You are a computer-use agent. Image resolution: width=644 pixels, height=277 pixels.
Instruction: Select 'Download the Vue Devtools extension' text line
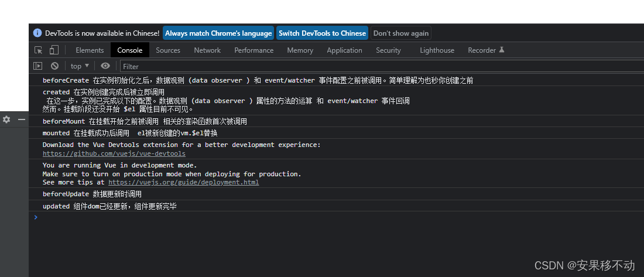click(181, 145)
